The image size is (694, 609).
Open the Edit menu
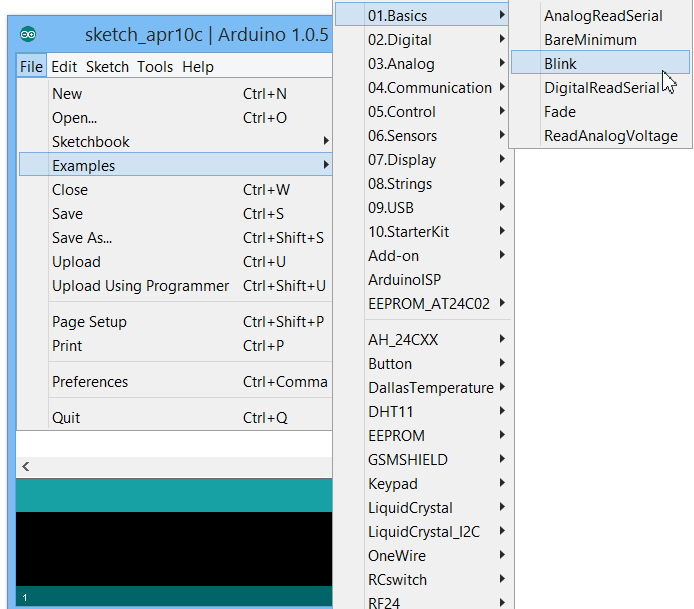coord(64,67)
